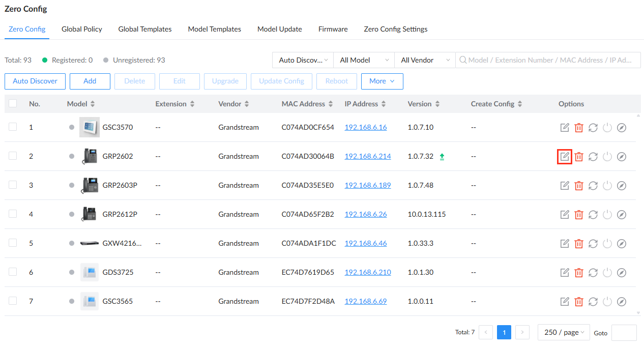Open the 250 / page selector
644x347 pixels.
pos(564,332)
